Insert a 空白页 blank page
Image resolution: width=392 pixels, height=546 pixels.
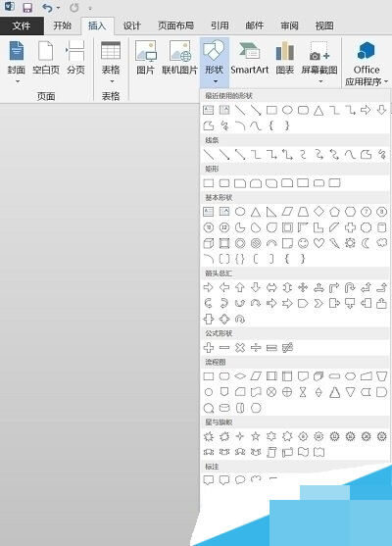point(46,58)
